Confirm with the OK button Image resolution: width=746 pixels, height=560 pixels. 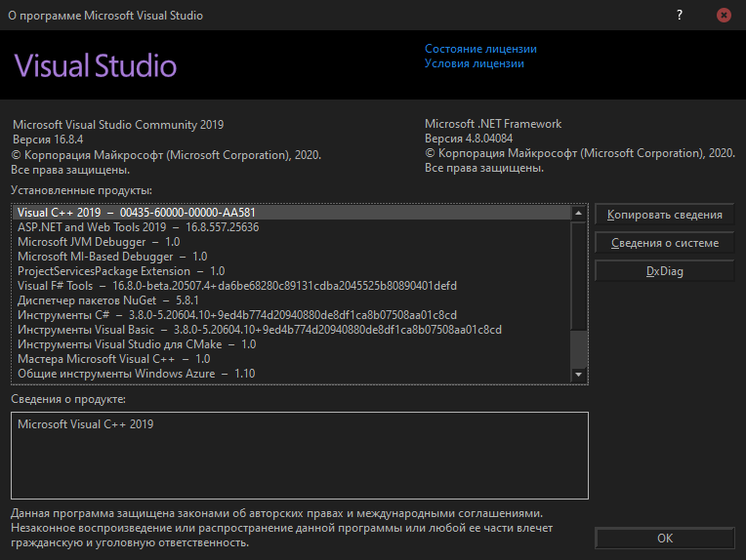(x=665, y=539)
